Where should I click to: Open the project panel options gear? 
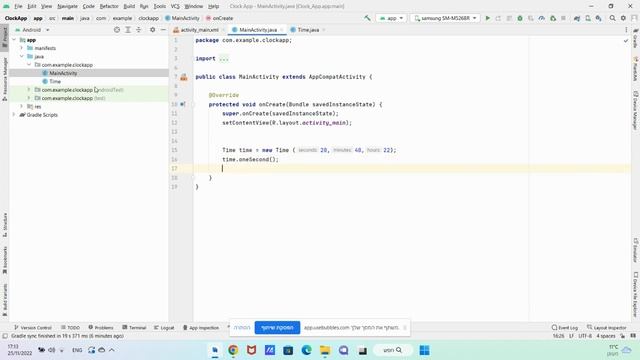click(x=152, y=30)
